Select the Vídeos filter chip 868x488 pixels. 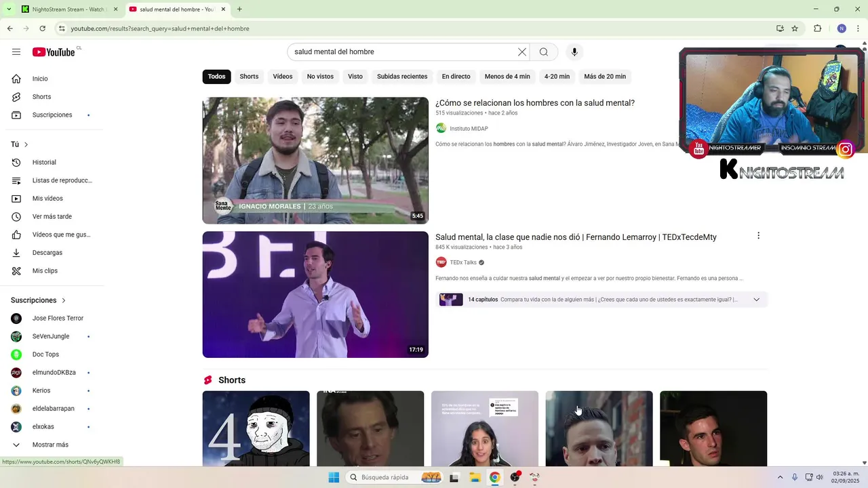pyautogui.click(x=283, y=77)
